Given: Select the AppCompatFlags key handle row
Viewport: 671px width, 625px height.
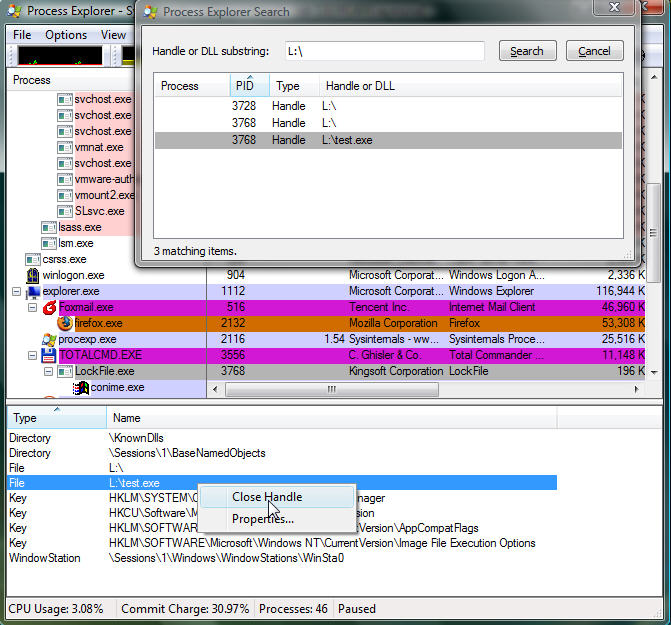Looking at the screenshot, I should [x=282, y=528].
